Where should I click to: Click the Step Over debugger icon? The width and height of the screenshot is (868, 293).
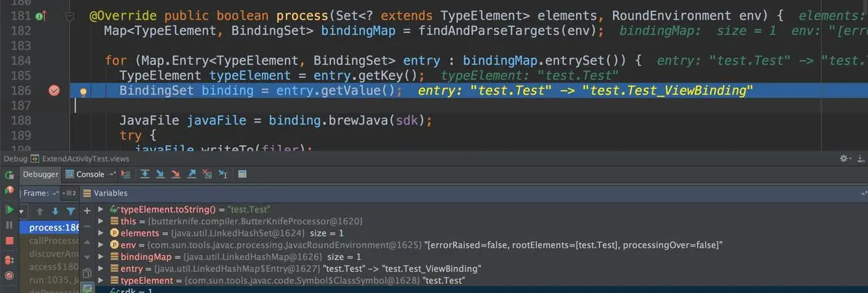tap(145, 174)
